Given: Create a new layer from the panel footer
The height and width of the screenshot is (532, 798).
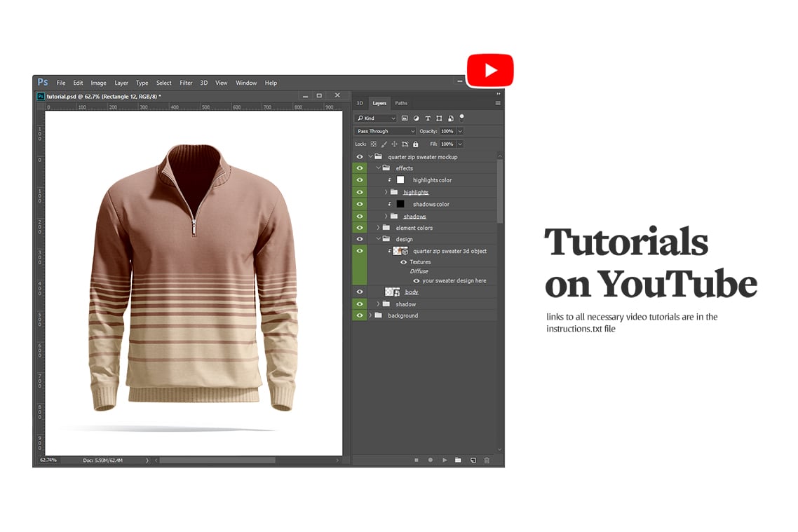Looking at the screenshot, I should [x=473, y=461].
